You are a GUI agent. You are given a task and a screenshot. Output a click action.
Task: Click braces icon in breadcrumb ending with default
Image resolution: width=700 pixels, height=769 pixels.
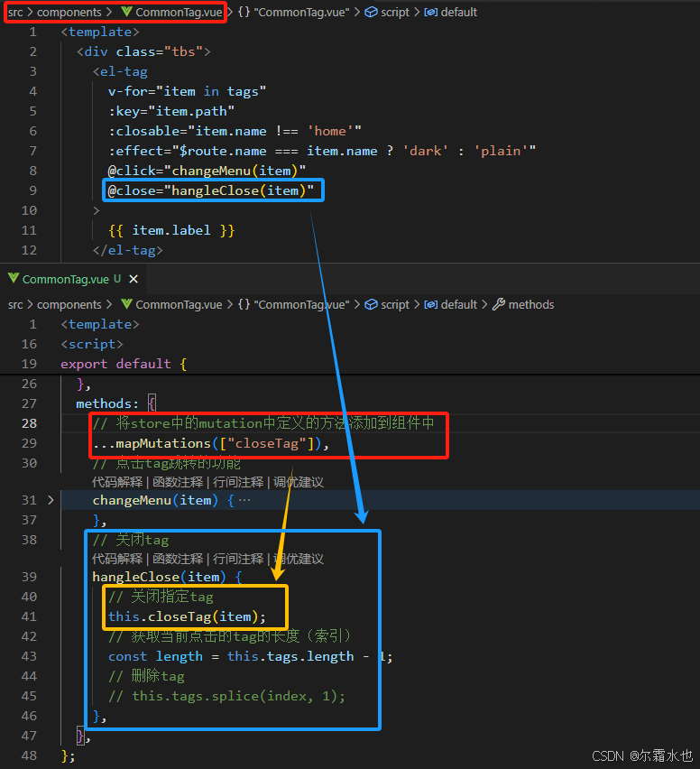(x=244, y=13)
